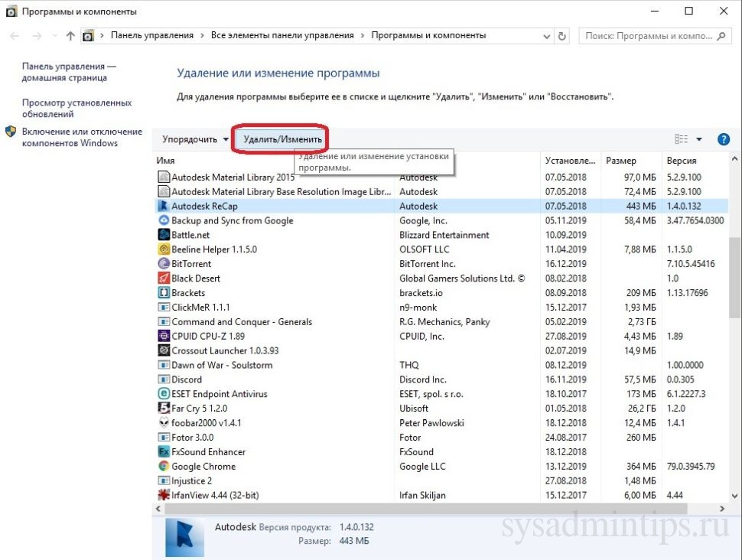Click the Battle.net program icon
Screen dimensions: 742x560
(164, 235)
